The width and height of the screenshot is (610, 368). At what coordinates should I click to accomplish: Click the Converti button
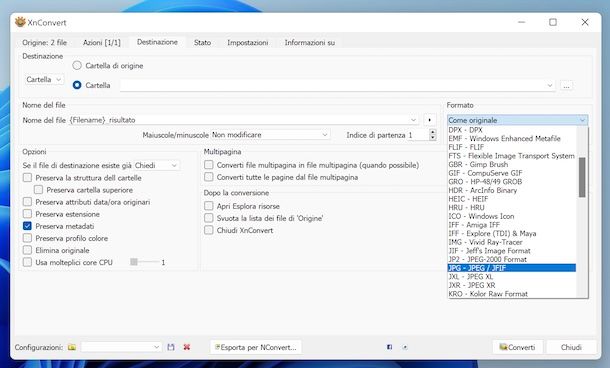point(518,347)
